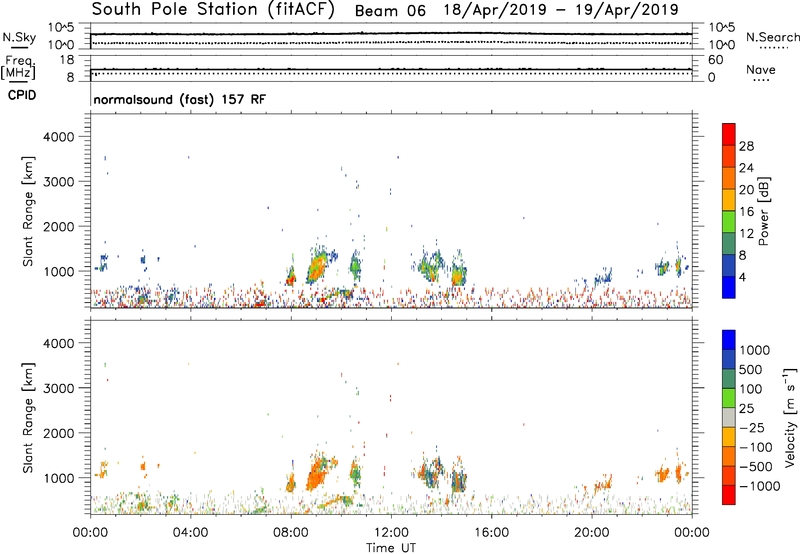Click the 16:00 time tick label
This screenshot has width=800, height=554.
point(491,533)
